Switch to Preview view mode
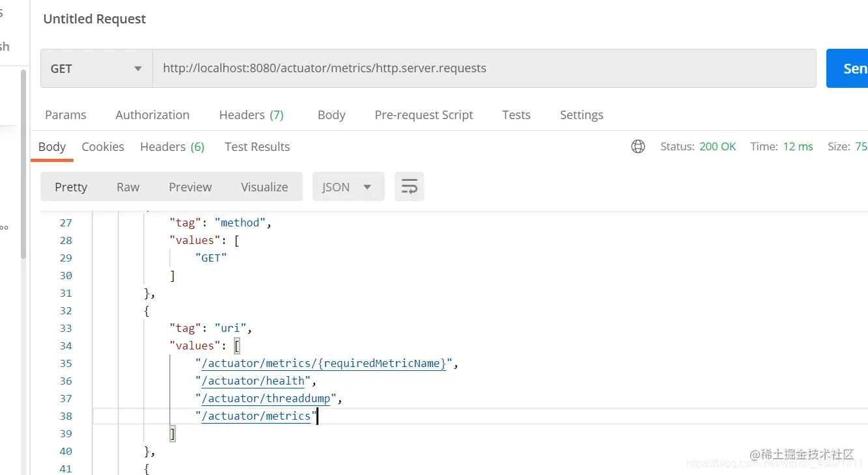 190,187
